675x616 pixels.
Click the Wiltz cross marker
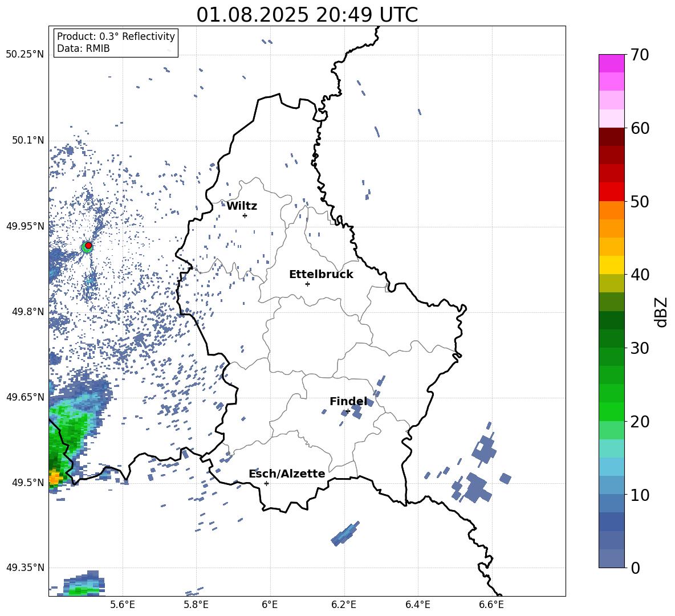[x=245, y=215]
